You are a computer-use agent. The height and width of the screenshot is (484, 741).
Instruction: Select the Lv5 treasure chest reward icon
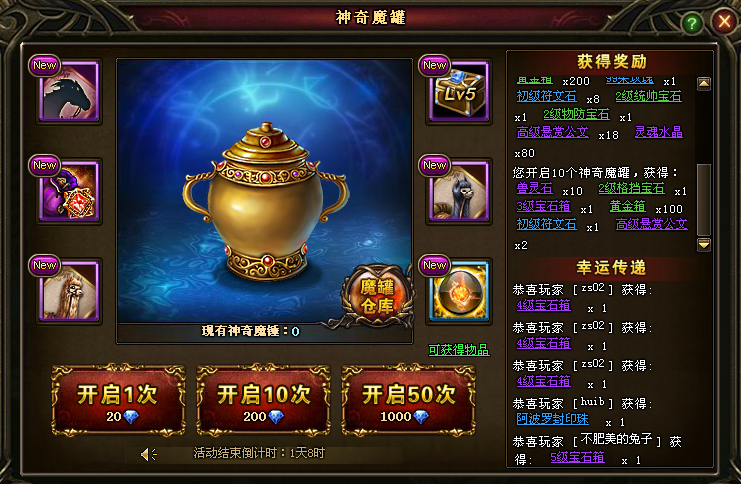point(459,92)
